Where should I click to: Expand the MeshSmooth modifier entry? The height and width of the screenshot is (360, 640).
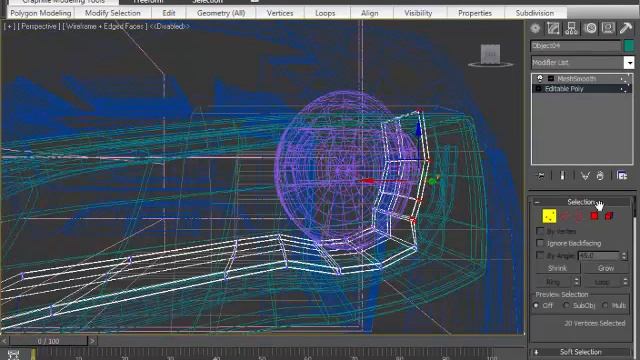click(551, 78)
